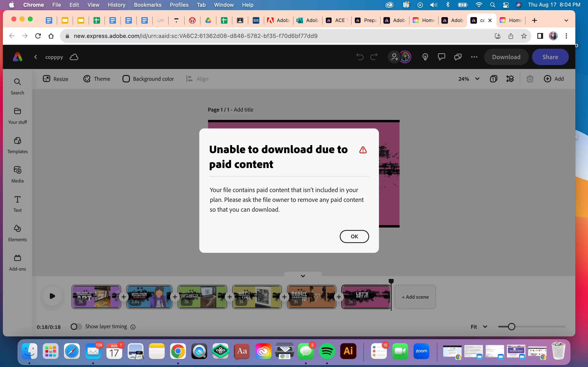Click the Share button
This screenshot has height=367, width=588.
[550, 57]
